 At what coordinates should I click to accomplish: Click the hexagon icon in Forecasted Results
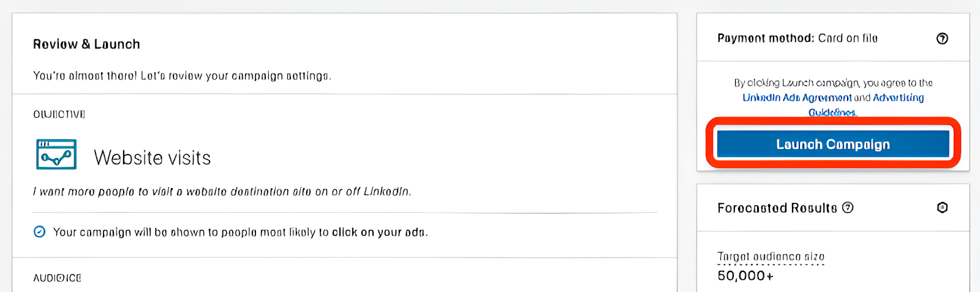tap(942, 207)
